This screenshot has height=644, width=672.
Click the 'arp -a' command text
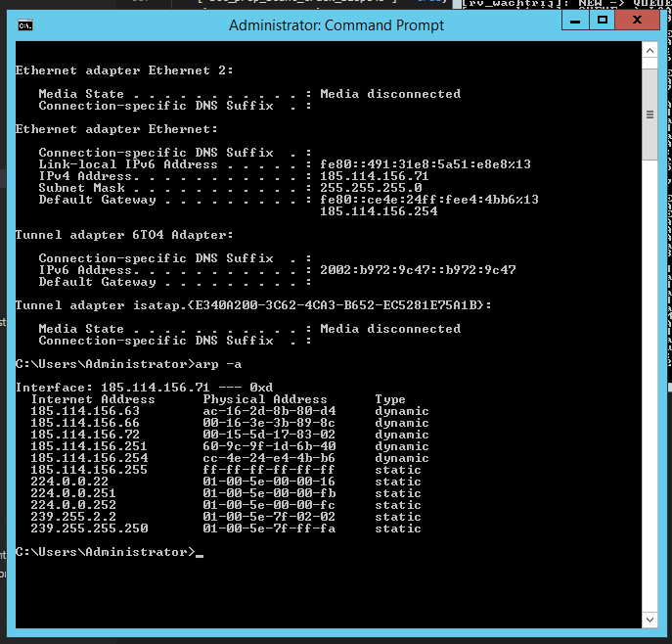tap(219, 364)
